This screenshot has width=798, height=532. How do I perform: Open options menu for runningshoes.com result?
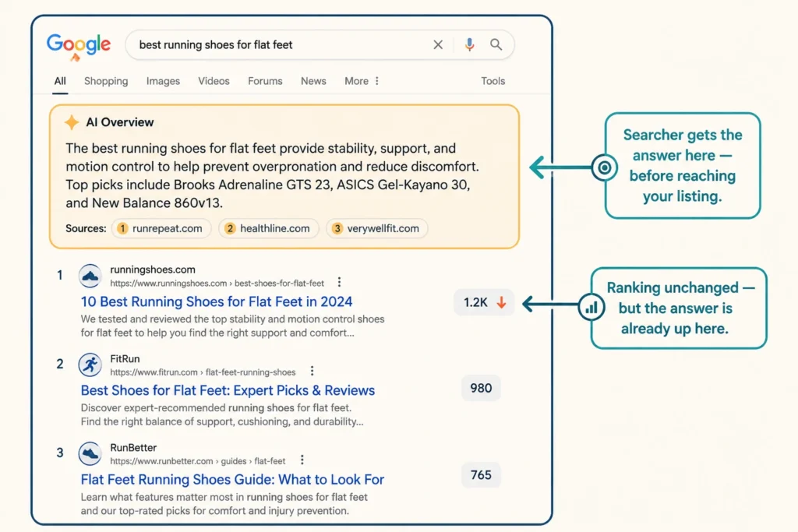[340, 282]
